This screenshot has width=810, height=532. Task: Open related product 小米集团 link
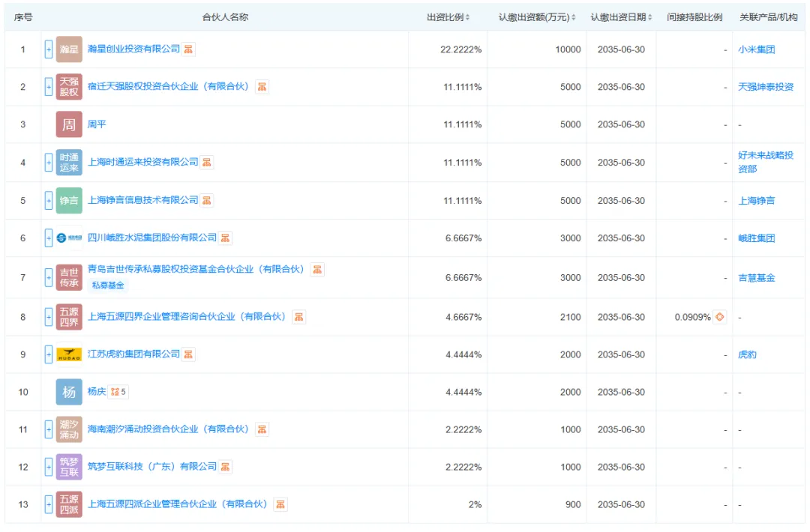click(756, 49)
